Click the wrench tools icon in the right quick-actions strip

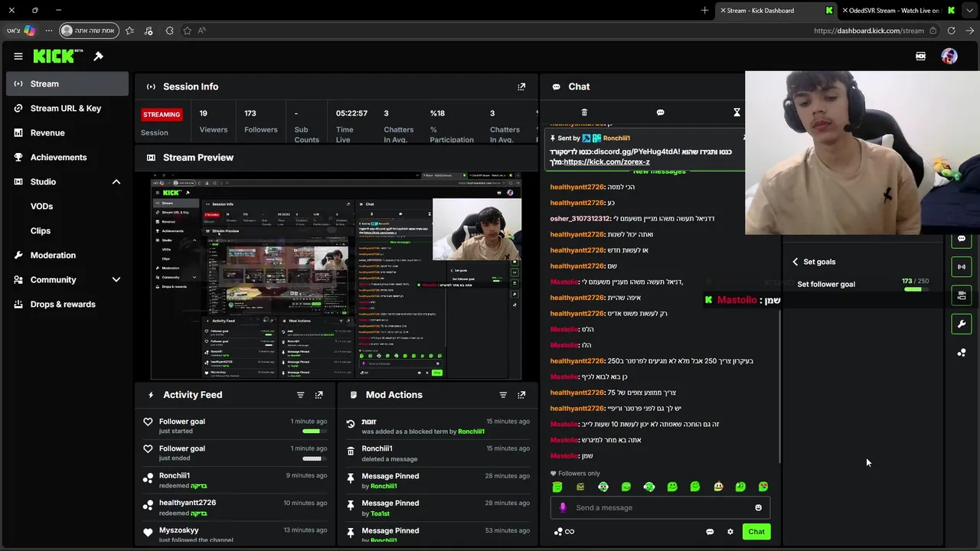tap(962, 324)
